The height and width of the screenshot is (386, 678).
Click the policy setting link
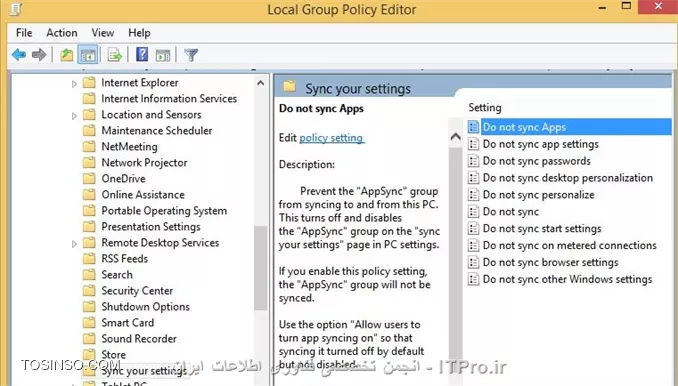point(331,138)
